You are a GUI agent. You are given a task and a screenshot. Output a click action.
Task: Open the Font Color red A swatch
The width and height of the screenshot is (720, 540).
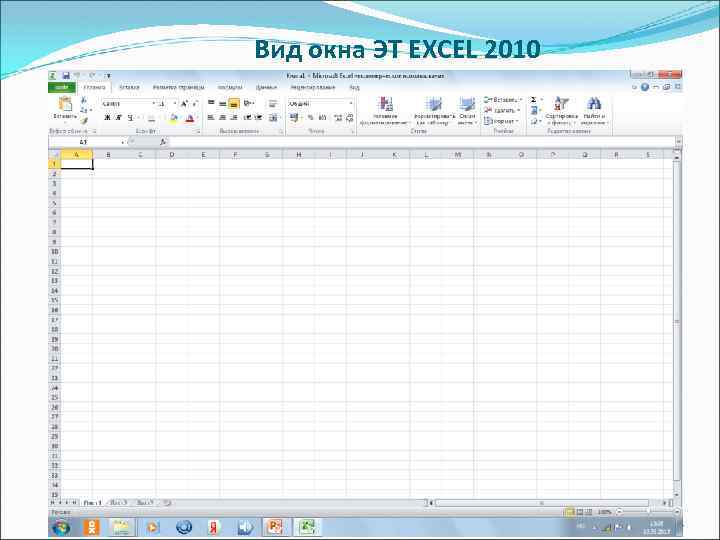pos(190,118)
